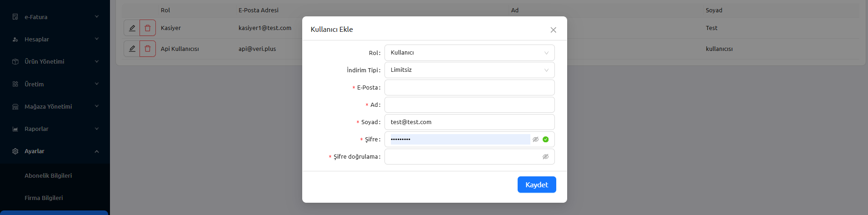The image size is (868, 215).
Task: Open Ürün Yönetimi menu item
Action: point(55,61)
